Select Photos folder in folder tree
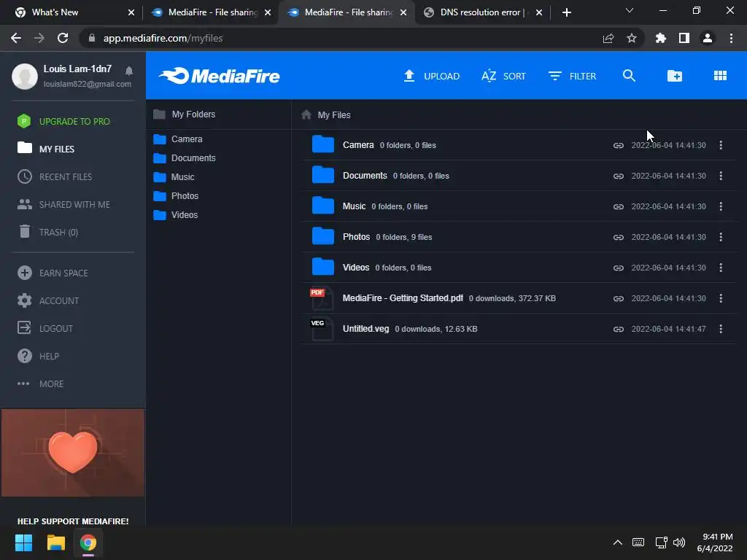 point(177,196)
